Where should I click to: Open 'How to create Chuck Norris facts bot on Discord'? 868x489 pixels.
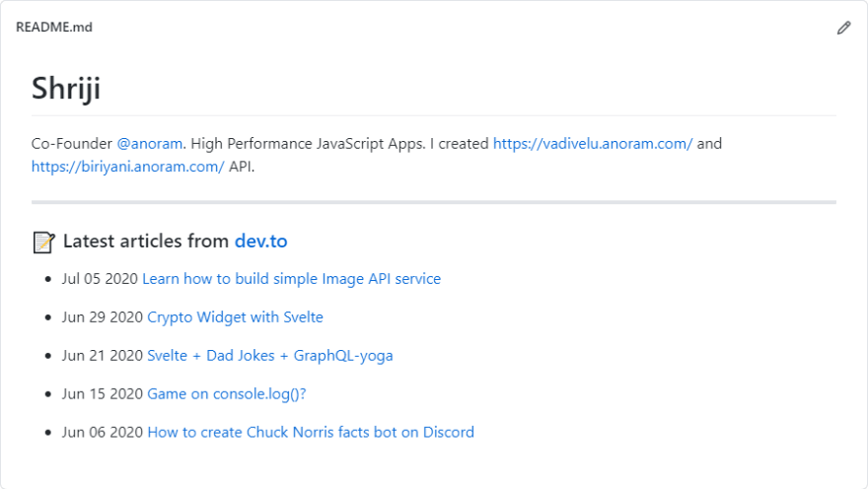point(311,432)
